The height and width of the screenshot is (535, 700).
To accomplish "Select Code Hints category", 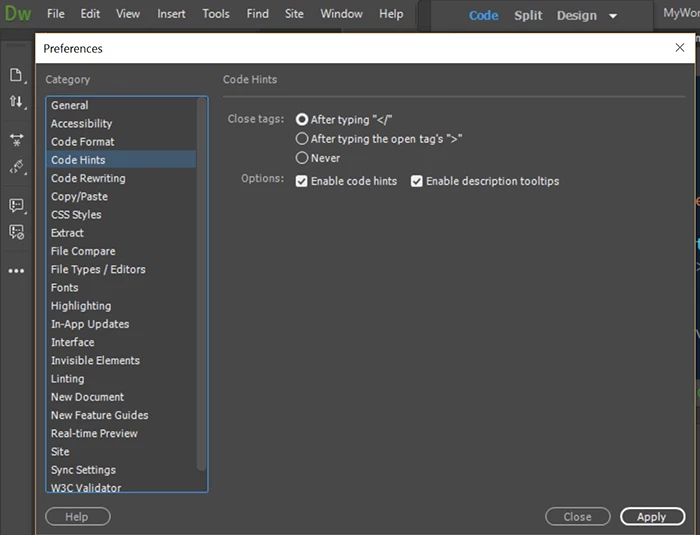I will tap(121, 160).
